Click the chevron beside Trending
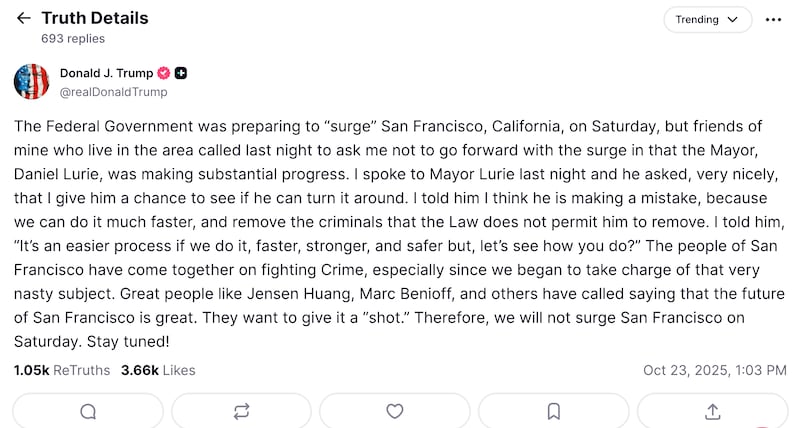The height and width of the screenshot is (428, 800). point(733,20)
